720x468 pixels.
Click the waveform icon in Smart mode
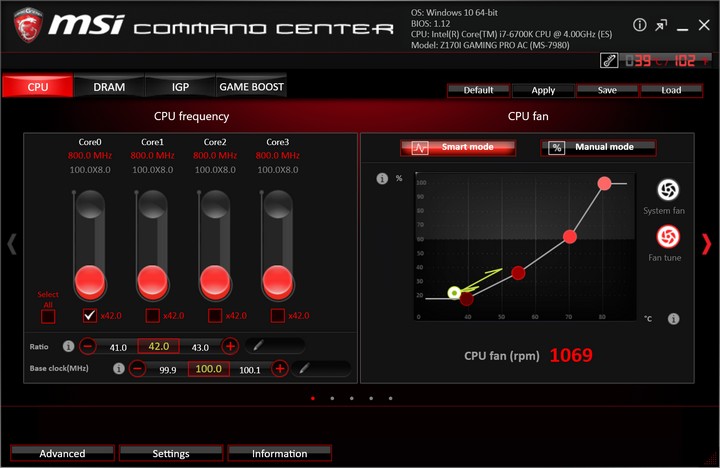pyautogui.click(x=420, y=148)
